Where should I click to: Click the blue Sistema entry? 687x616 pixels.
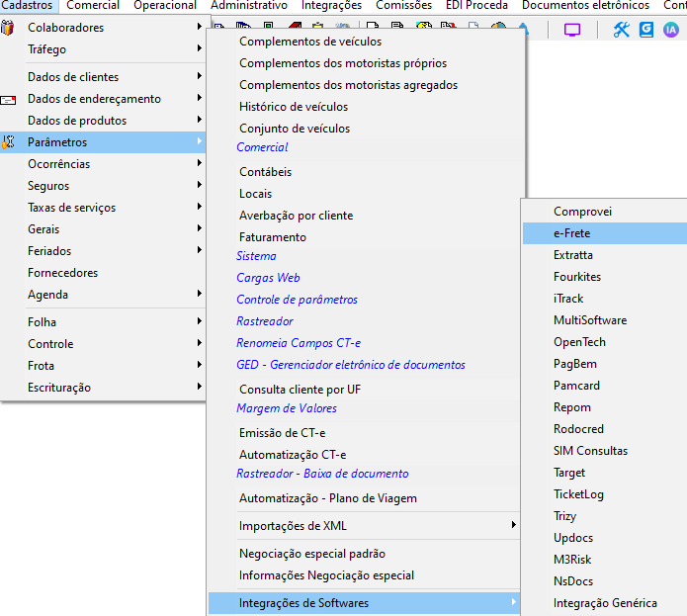point(256,256)
